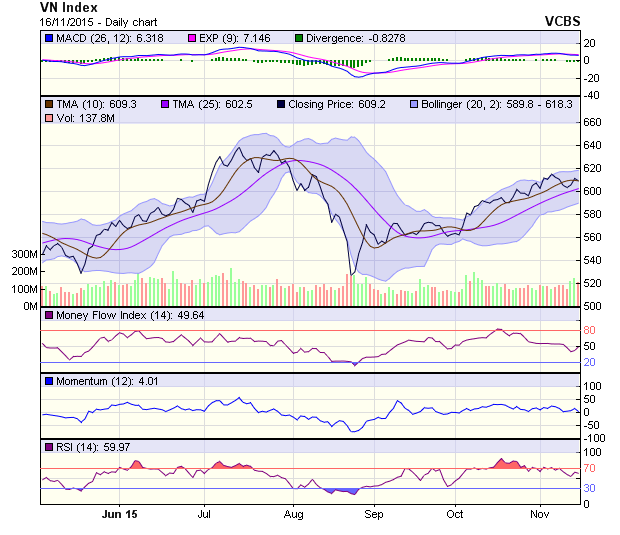The height and width of the screenshot is (535, 620).
Task: Click the dark Closing Price legend swatch
Action: [283, 103]
